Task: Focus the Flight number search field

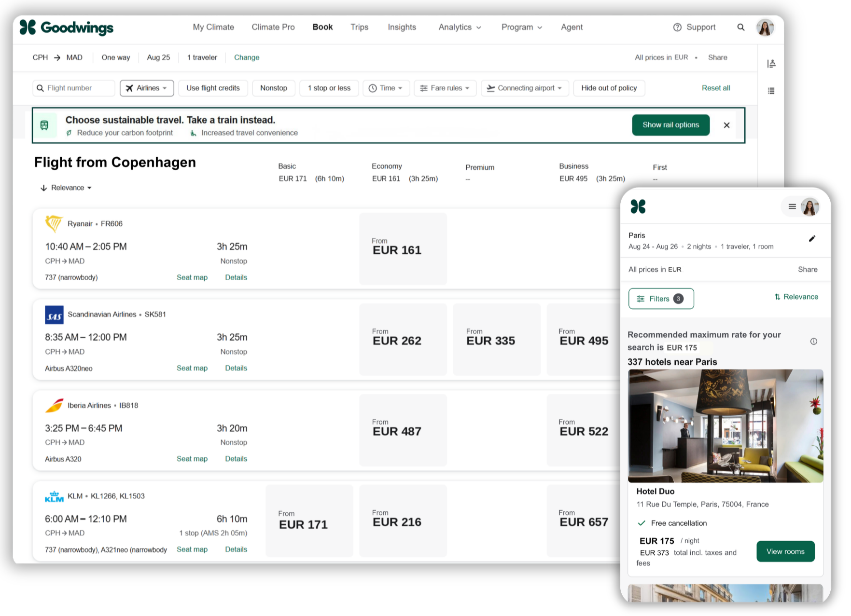Action: click(74, 88)
